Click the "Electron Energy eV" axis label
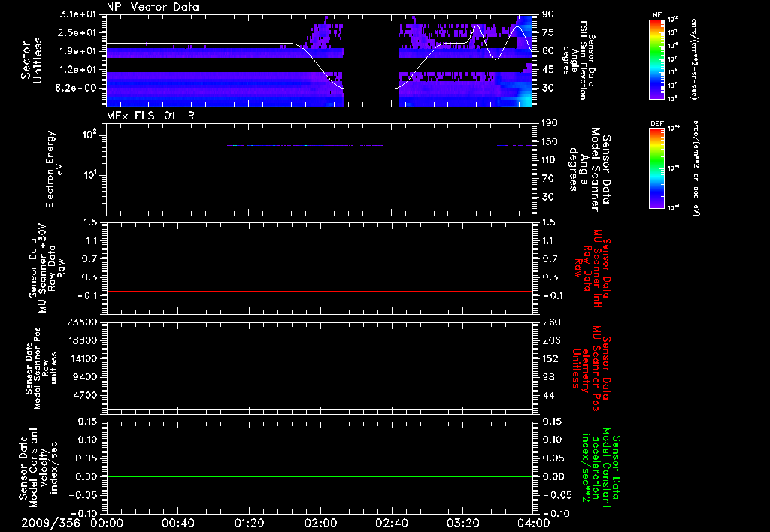Image resolution: width=770 pixels, height=532 pixels. coord(54,169)
